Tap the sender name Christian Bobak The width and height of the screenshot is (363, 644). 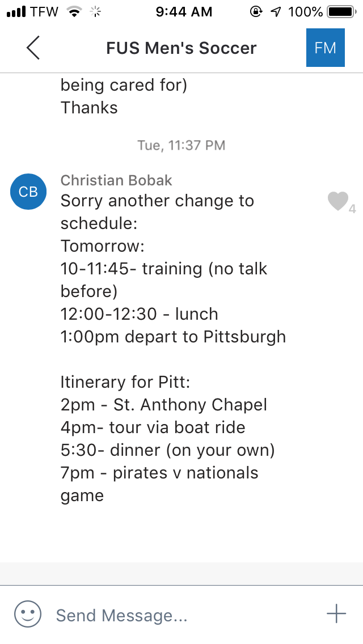116,180
